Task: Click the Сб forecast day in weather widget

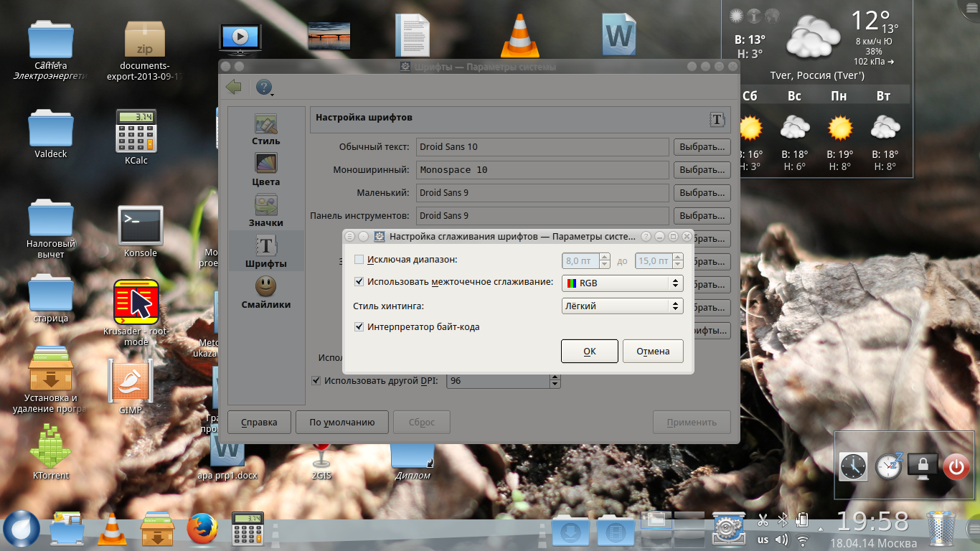Action: 750,96
